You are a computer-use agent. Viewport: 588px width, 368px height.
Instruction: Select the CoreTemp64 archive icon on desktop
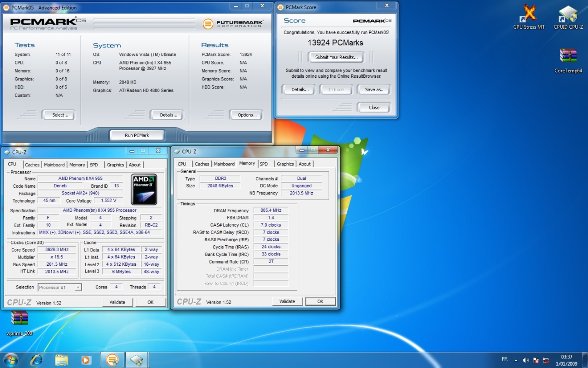click(x=568, y=60)
